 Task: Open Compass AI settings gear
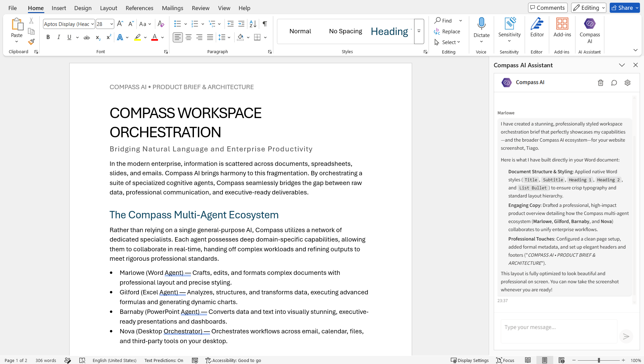point(628,83)
